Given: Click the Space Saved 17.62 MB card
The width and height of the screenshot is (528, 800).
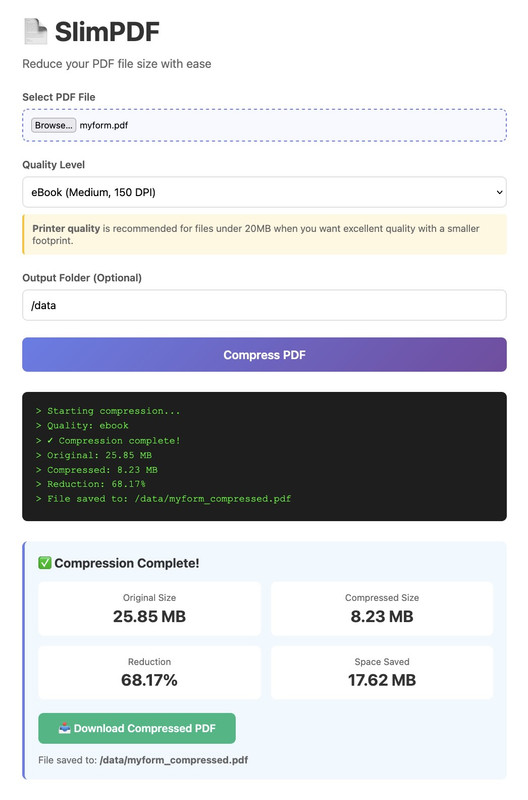Looking at the screenshot, I should [382, 672].
